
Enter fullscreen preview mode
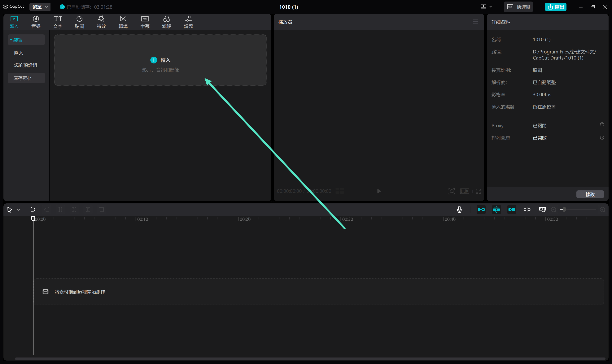click(x=479, y=191)
